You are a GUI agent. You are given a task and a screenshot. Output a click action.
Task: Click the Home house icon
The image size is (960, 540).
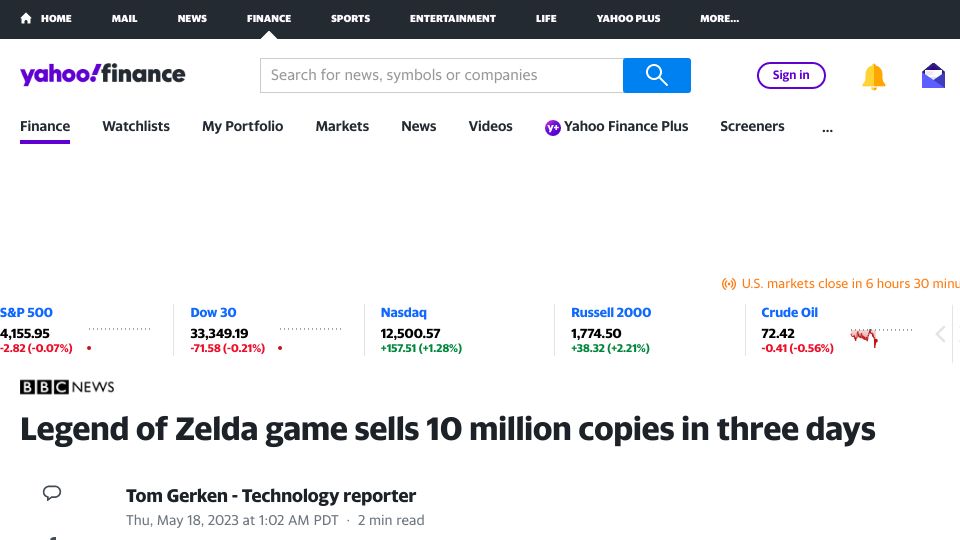pos(26,18)
